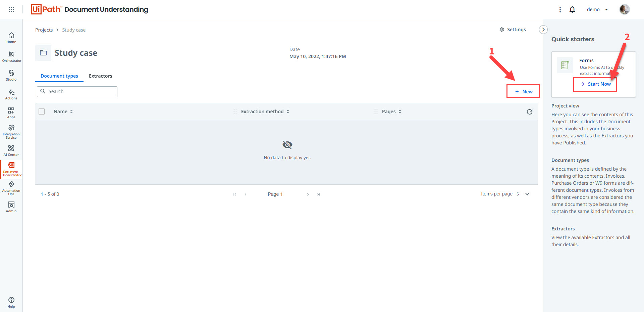Select Document Understanding in the sidebar
Viewport: 644px width, 312px height.
[11, 169]
